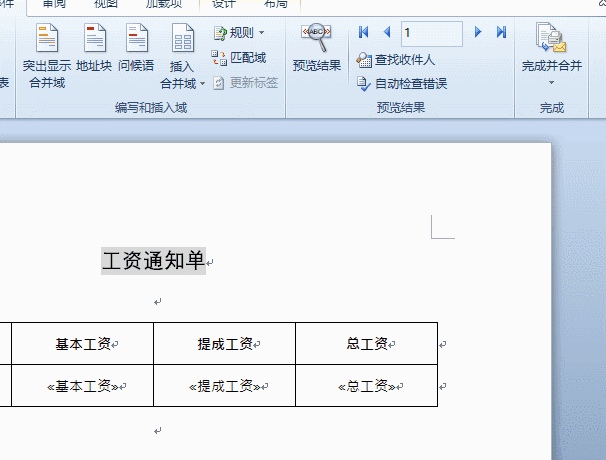Screen dimensions: 606x460
Task: Toggle Preview Results (预览结果)
Action: pyautogui.click(x=317, y=48)
